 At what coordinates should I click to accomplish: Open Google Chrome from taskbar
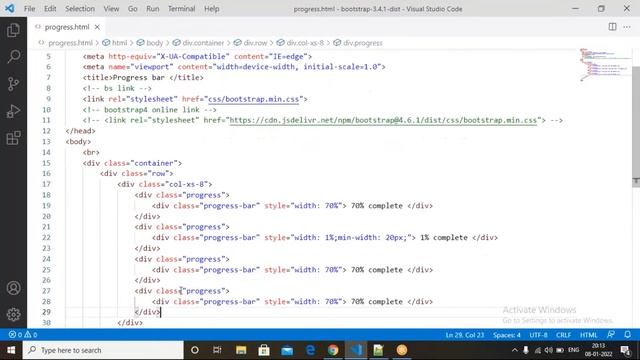(x=333, y=350)
